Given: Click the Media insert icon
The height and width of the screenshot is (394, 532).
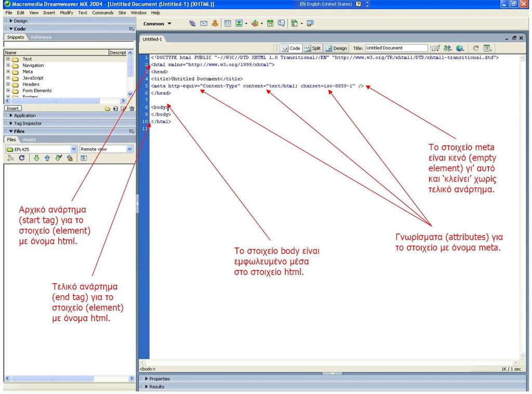Looking at the screenshot, I should (255, 23).
